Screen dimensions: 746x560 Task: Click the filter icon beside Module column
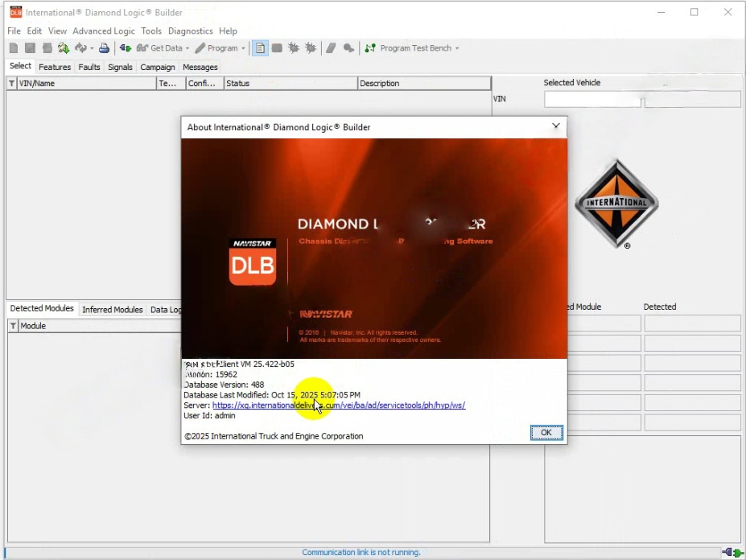coord(13,326)
